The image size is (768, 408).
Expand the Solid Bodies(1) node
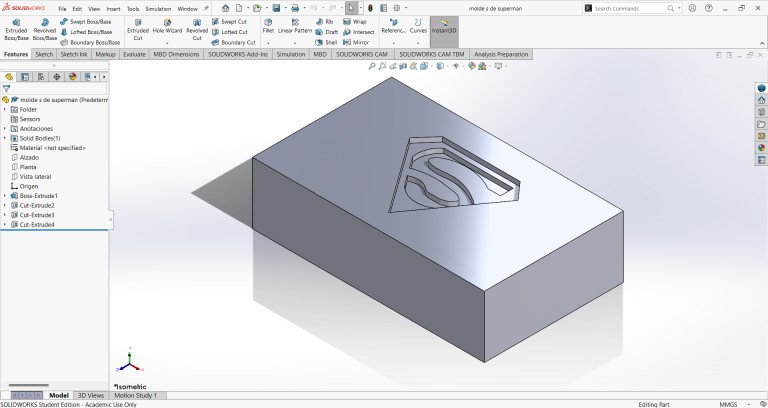coord(5,138)
